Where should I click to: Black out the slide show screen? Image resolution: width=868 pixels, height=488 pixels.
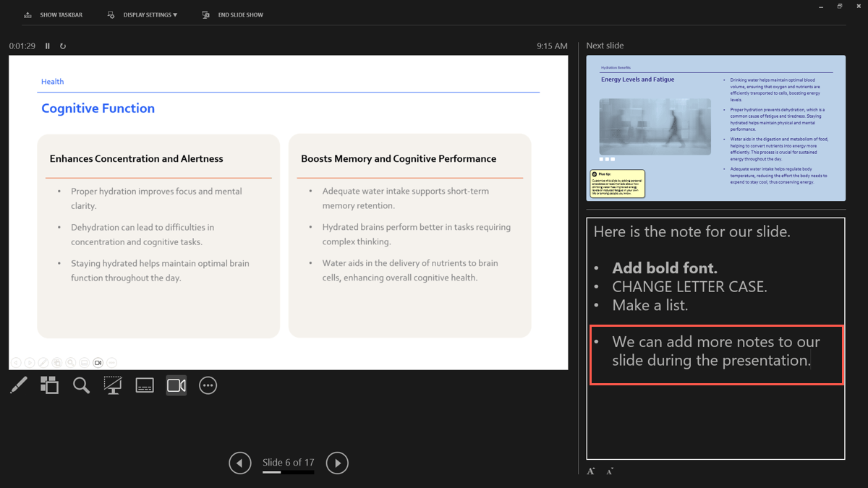[x=113, y=385]
